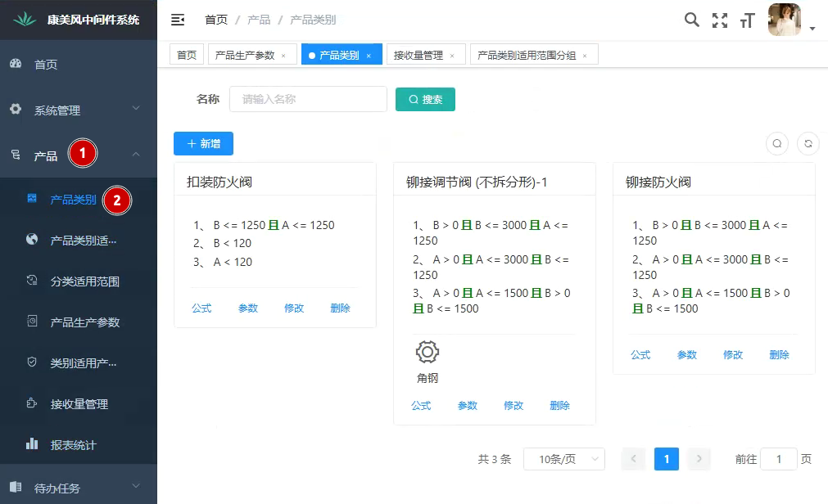Open the 10条/页 page size dropdown
This screenshot has width=828, height=504.
pos(563,459)
